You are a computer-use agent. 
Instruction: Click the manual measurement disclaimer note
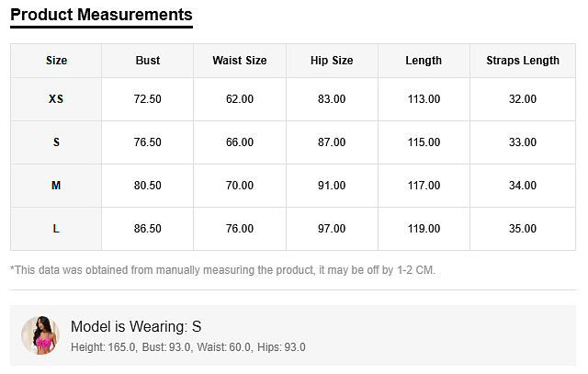(222, 270)
